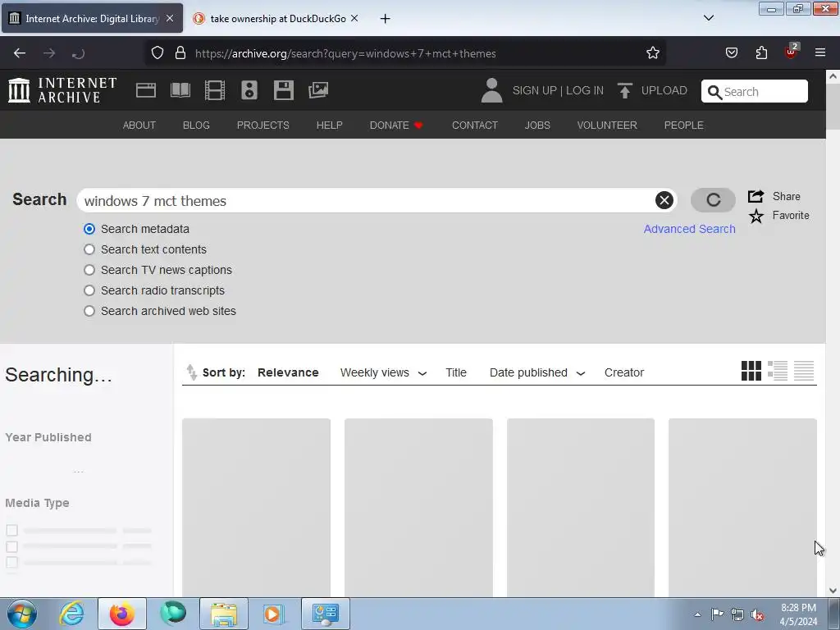Select Search metadata radio button
This screenshot has height=630, width=840.
point(89,230)
